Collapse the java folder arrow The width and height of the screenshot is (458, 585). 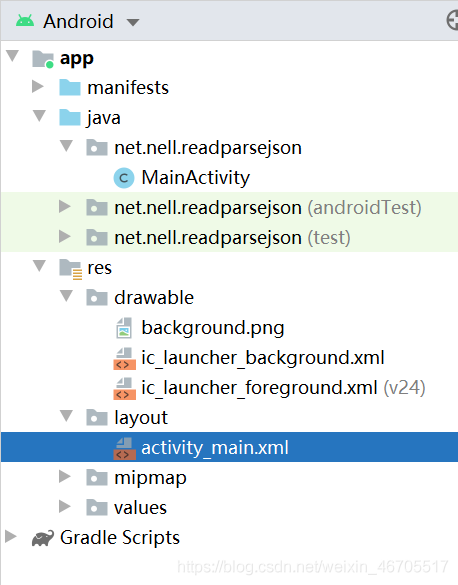click(40, 116)
